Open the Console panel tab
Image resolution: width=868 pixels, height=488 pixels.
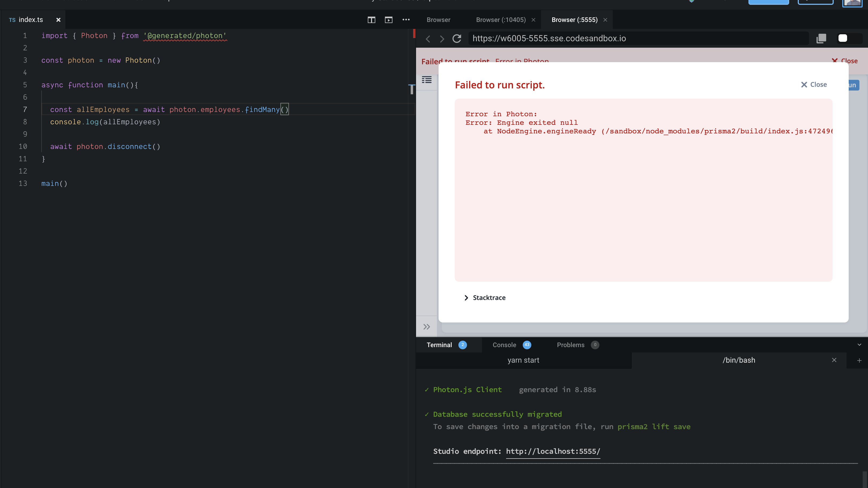coord(504,345)
